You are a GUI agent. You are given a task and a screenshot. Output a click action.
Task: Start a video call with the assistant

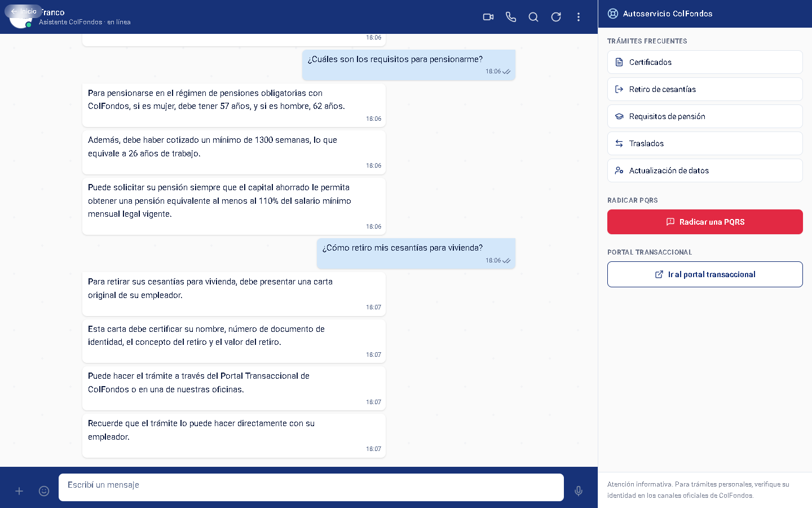pos(488,17)
